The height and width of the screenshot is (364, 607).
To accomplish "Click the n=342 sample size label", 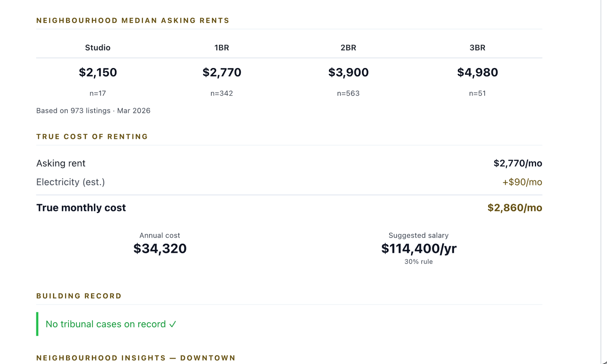I will [222, 93].
